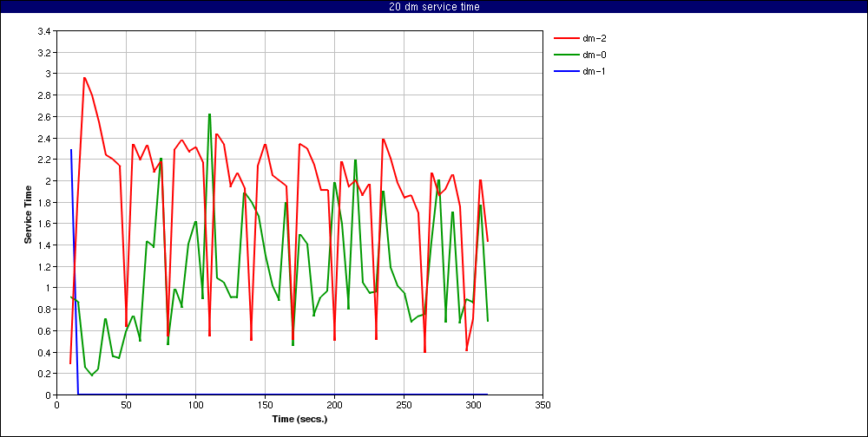Image resolution: width=868 pixels, height=437 pixels.
Task: Click the 3.4 y-axis tick value
Action: pos(44,31)
